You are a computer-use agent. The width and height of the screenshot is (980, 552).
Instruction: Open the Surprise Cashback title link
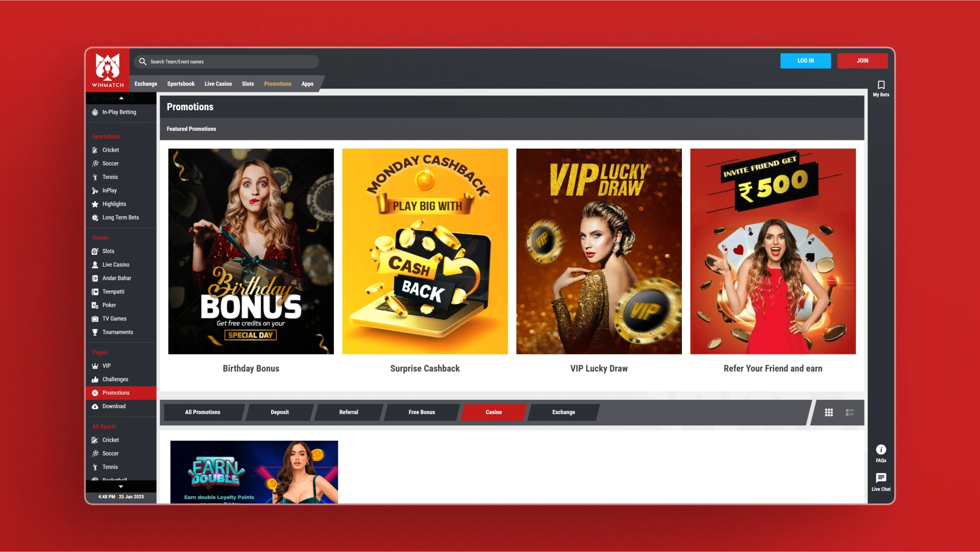point(425,369)
